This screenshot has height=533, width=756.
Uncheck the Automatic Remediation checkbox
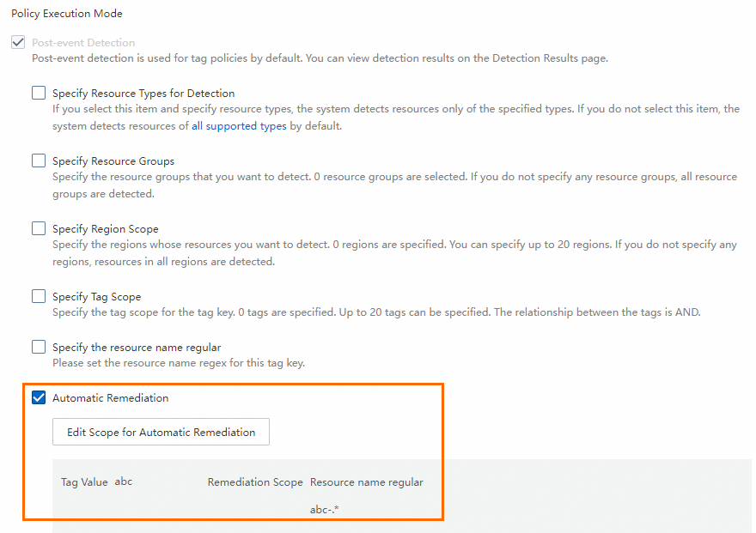click(x=39, y=397)
